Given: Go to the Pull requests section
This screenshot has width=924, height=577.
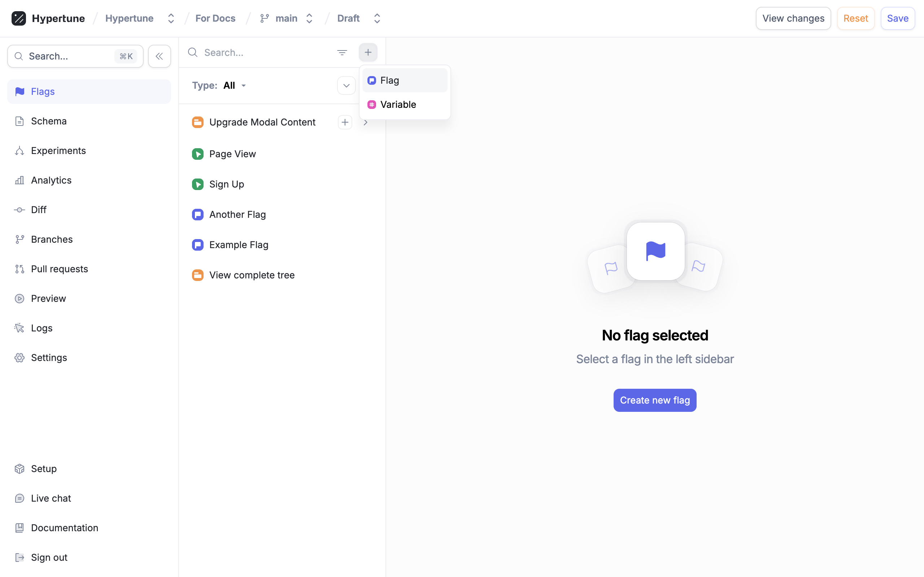Looking at the screenshot, I should 59,269.
